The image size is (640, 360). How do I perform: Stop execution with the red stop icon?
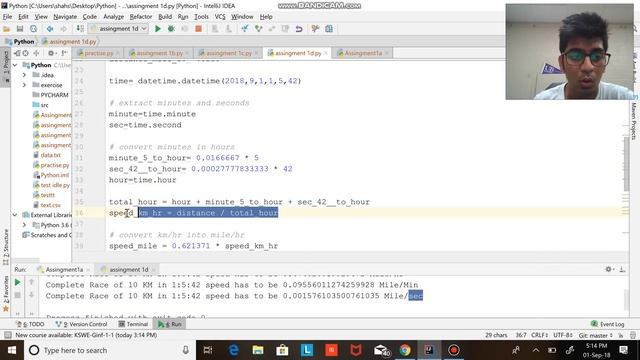point(198,29)
